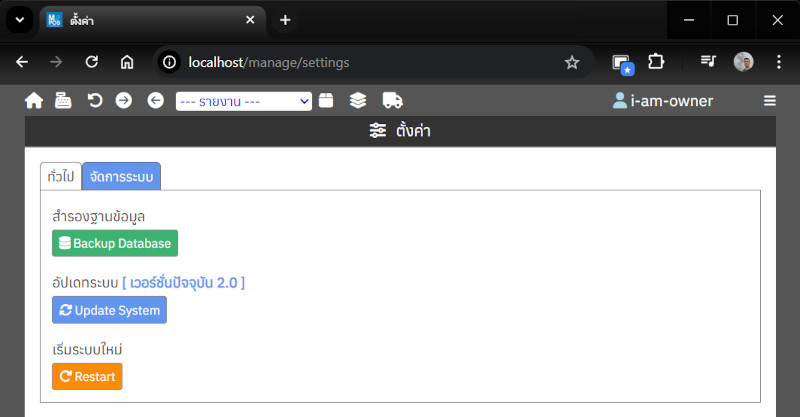Open the browser tab search chevron
The image size is (800, 417).
click(x=19, y=20)
